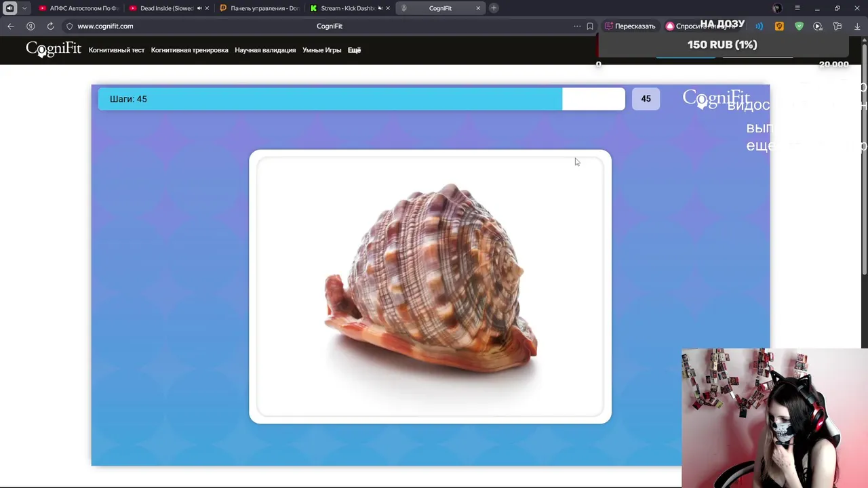Viewport: 868px width, 488px height.
Task: Open the extensions puzzle menu
Action: [837, 26]
